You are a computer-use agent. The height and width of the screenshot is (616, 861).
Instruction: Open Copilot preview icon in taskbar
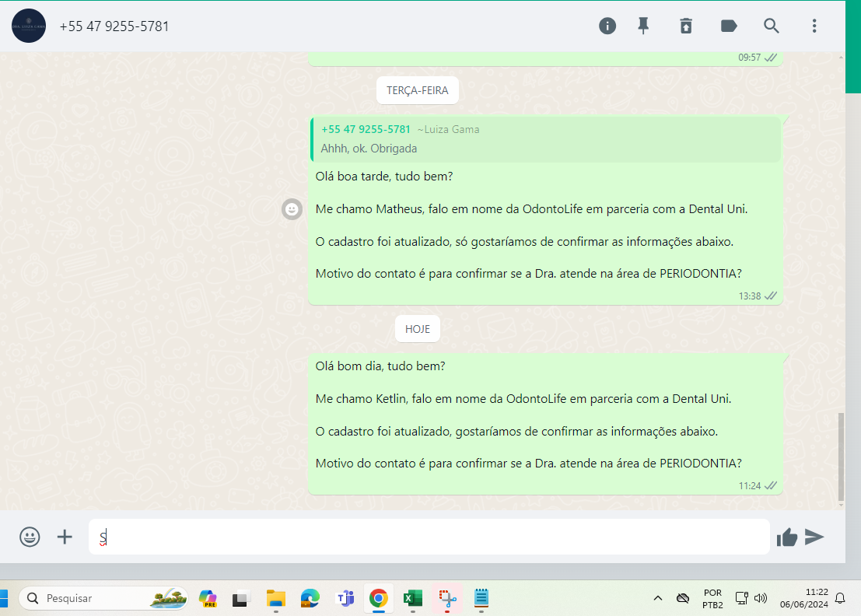pos(208,598)
